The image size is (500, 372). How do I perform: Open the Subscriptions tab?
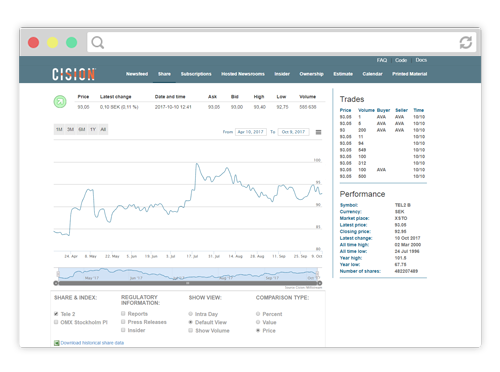click(x=196, y=74)
